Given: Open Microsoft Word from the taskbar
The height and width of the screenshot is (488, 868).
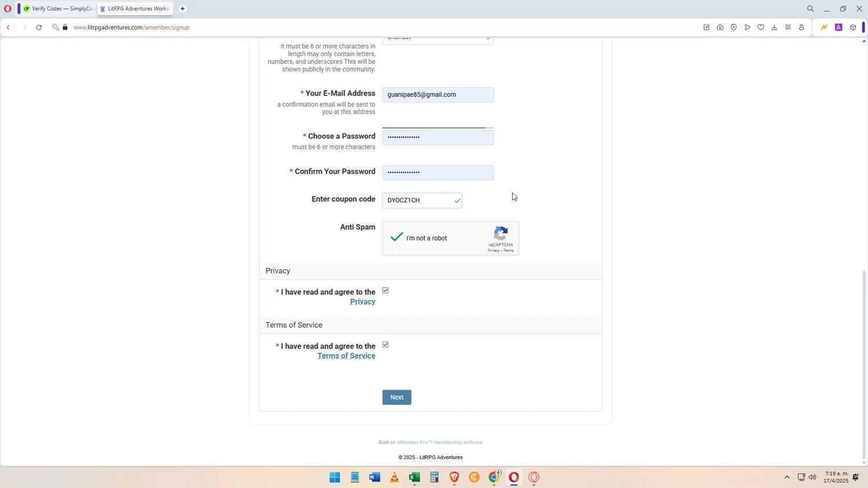Looking at the screenshot, I should (x=374, y=477).
